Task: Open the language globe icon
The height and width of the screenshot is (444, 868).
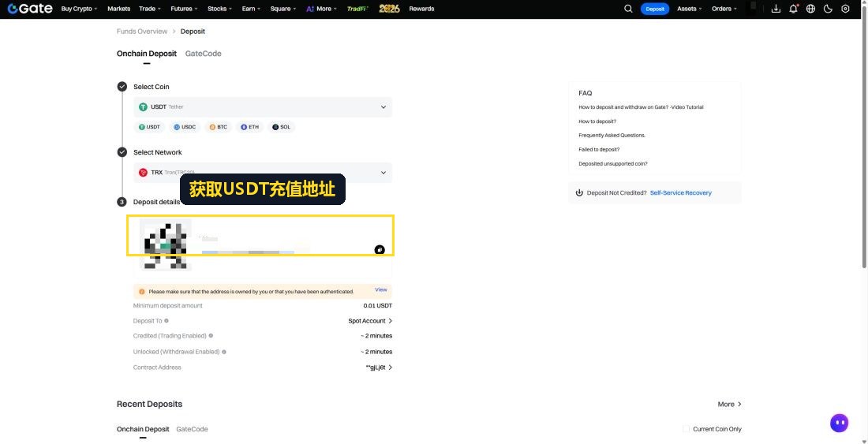Action: (x=811, y=9)
